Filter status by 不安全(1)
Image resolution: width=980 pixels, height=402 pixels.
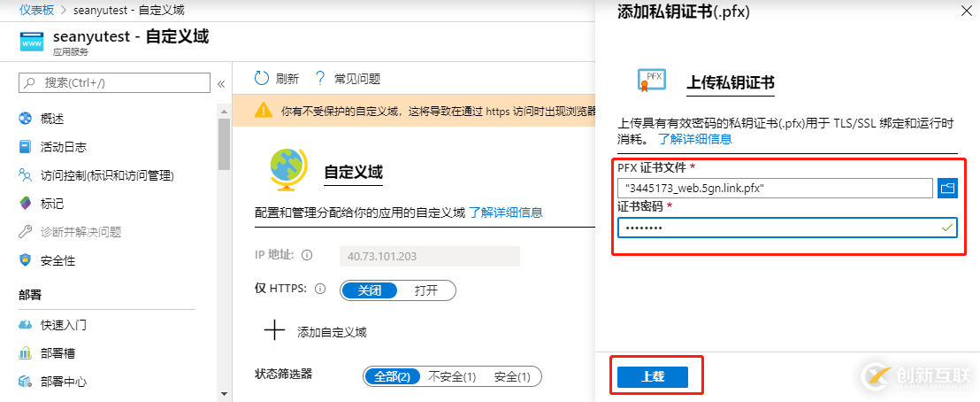(x=452, y=377)
